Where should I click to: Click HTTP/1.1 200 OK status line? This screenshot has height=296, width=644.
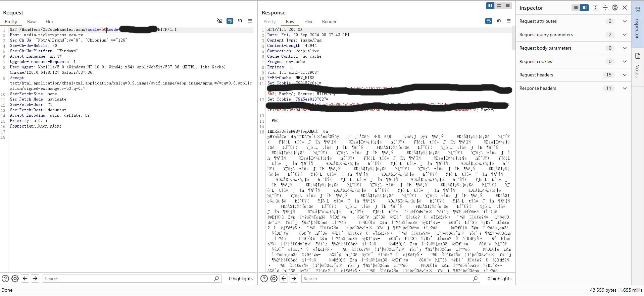(x=285, y=29)
